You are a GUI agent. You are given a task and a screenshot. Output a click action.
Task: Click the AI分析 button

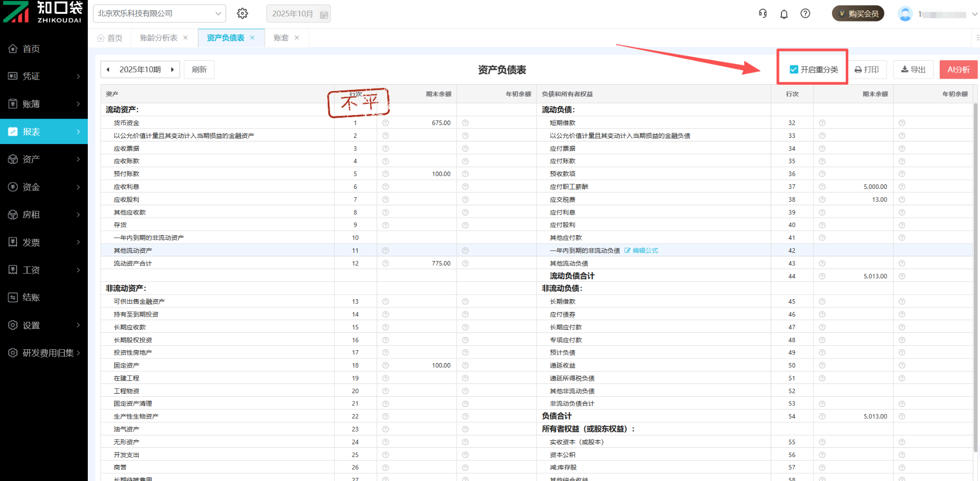point(958,69)
